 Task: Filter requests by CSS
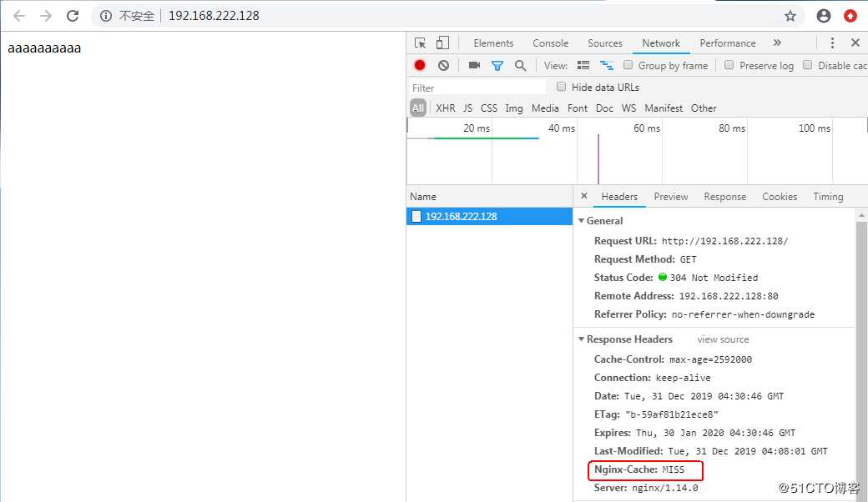[489, 108]
